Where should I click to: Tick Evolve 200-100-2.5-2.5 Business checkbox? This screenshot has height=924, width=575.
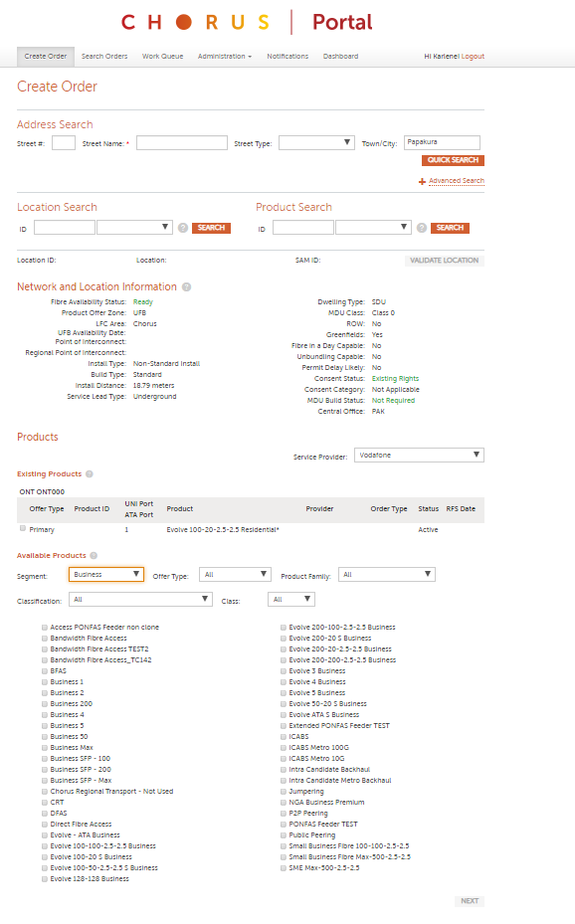(284, 628)
